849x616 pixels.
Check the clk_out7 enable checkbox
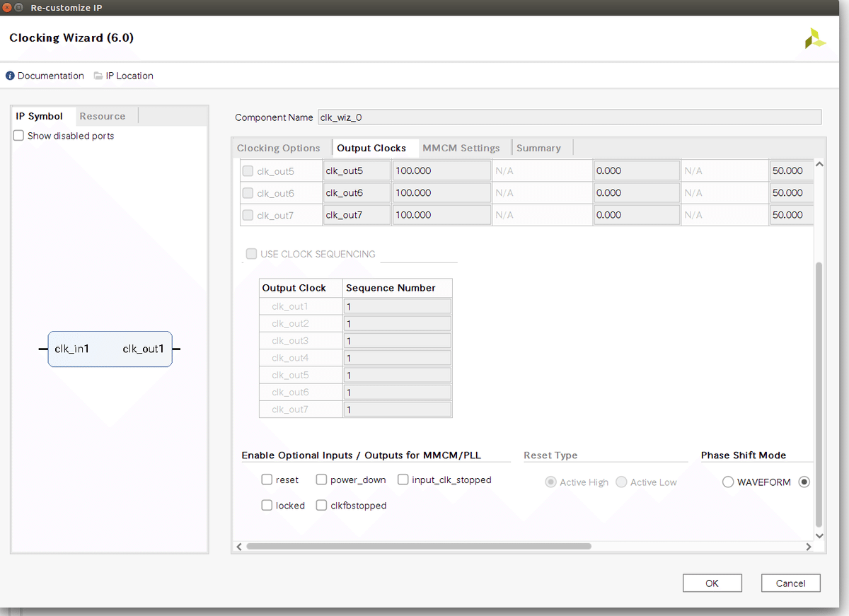coord(248,215)
